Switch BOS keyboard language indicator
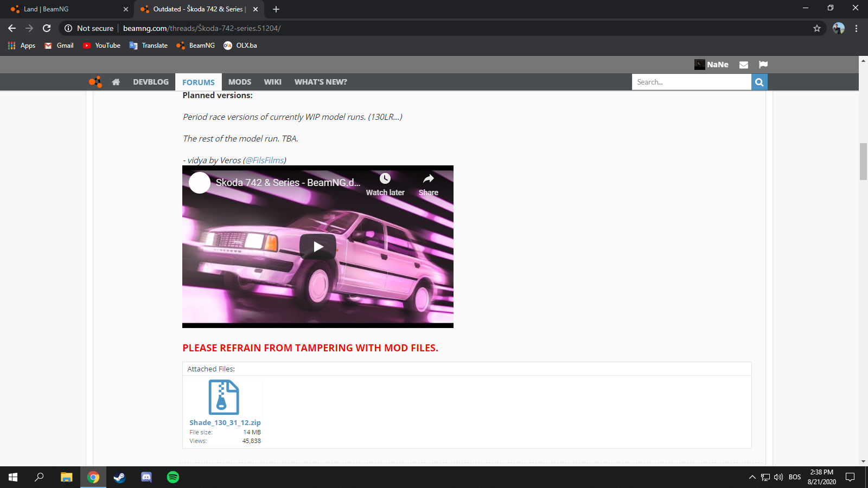The width and height of the screenshot is (868, 488). tap(795, 477)
